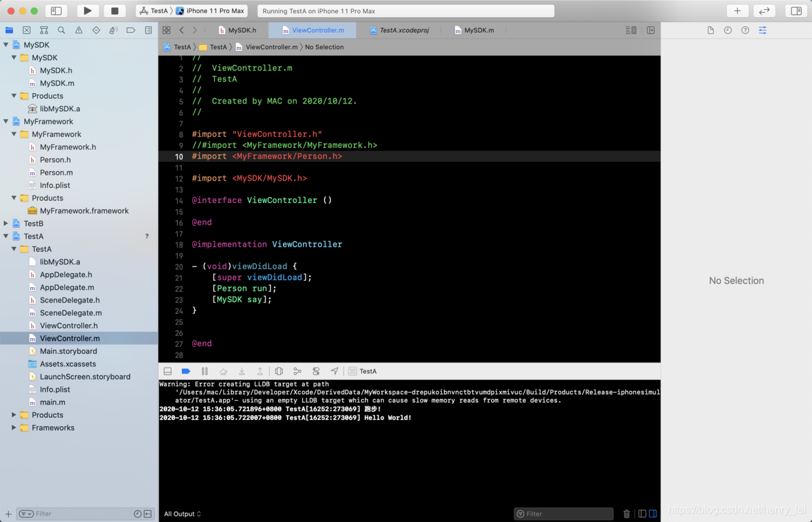Stop the running TestA app
This screenshot has height=522, width=812.
115,10
